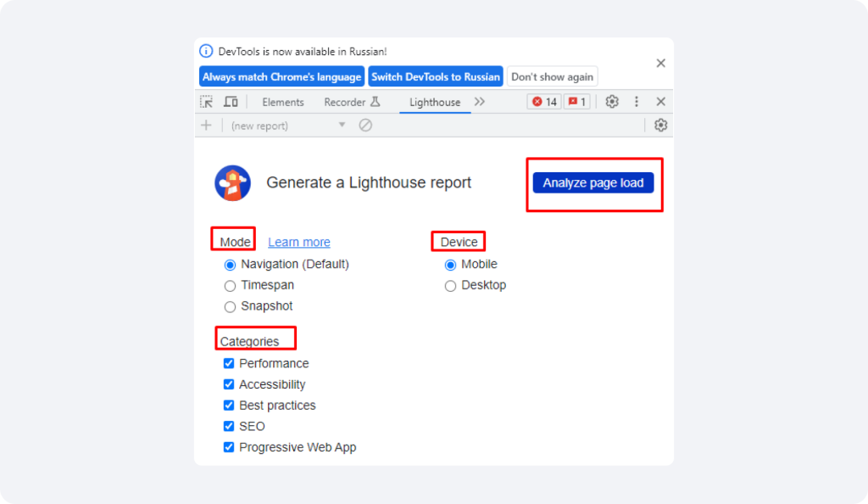Image resolution: width=868 pixels, height=504 pixels.
Task: Select the Lighthouse tab
Action: tap(435, 103)
